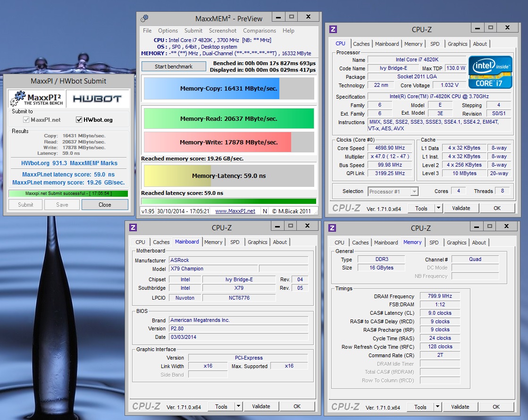528x420 pixels.
Task: Open the Screenshot menu in MaxxMEM
Action: tap(223, 31)
